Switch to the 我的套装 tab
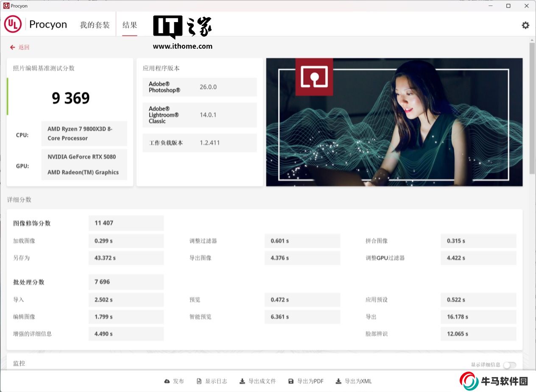The height and width of the screenshot is (392, 536). pyautogui.click(x=95, y=25)
